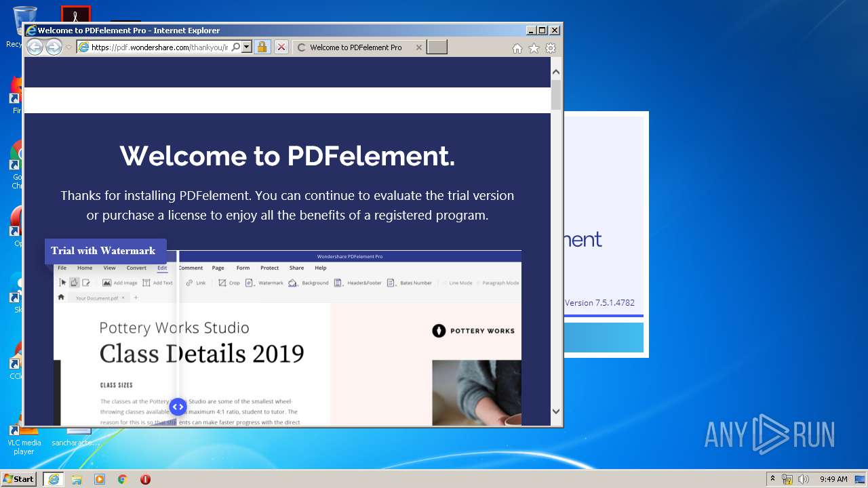Click the address bar URL field
Viewport: 868px width, 488px height.
tap(160, 47)
